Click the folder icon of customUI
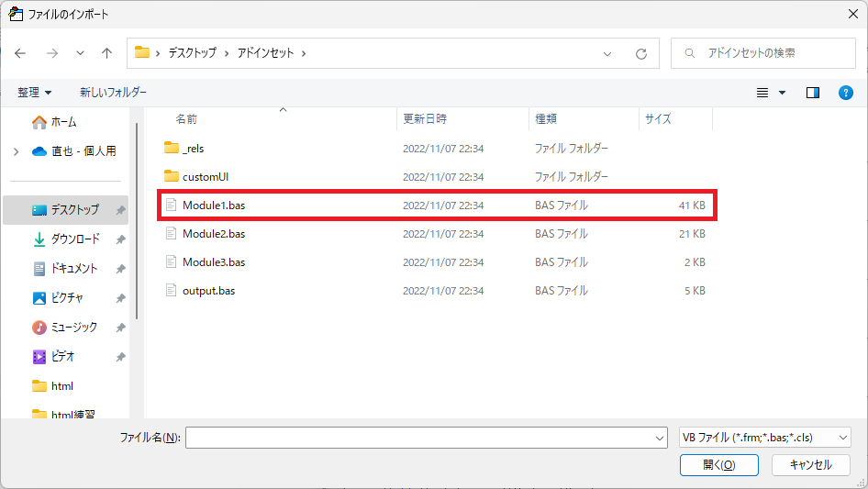This screenshot has height=489, width=868. coord(172,176)
